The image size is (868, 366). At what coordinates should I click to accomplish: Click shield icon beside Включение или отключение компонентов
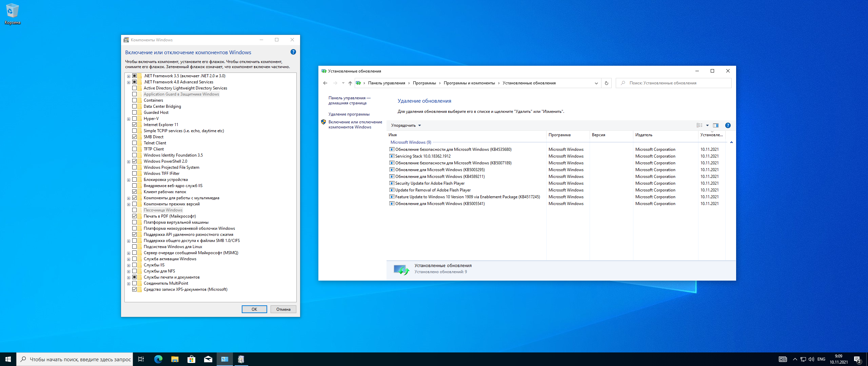tap(323, 122)
